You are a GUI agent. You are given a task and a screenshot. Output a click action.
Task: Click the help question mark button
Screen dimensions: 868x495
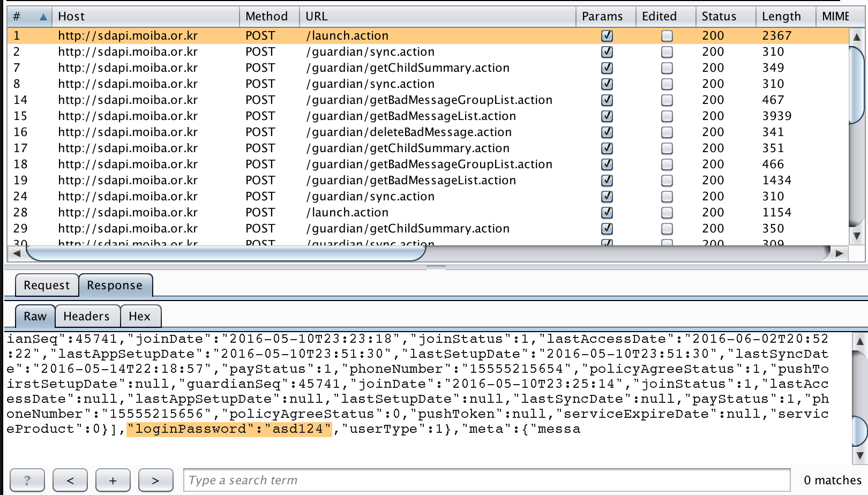[x=27, y=480]
